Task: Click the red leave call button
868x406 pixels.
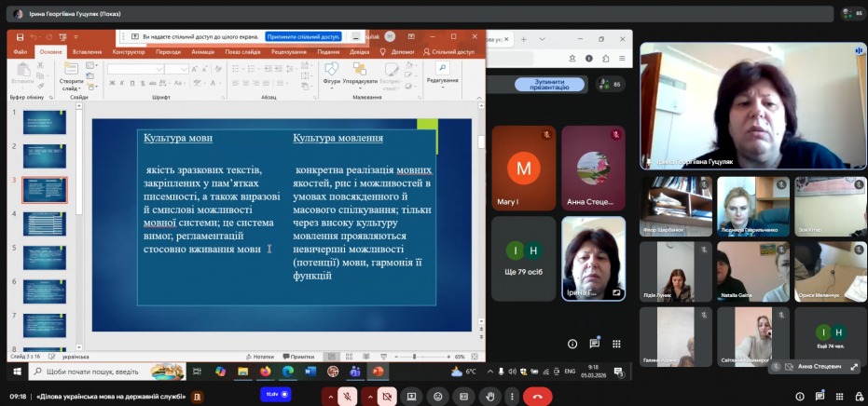Action: pyautogui.click(x=537, y=397)
